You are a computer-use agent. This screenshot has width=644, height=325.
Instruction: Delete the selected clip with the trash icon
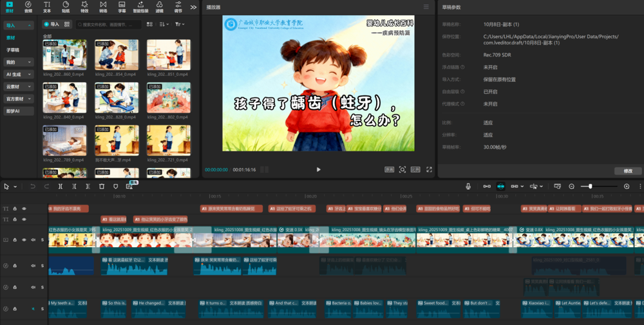(102, 186)
